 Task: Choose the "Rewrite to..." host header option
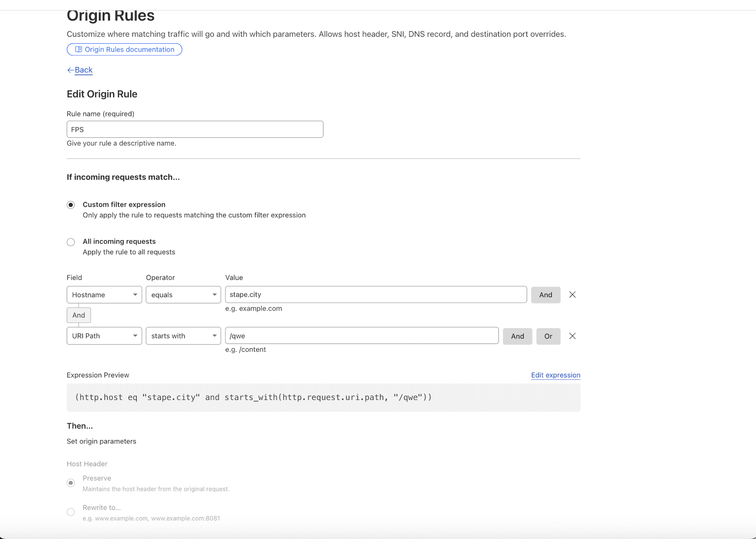(71, 512)
